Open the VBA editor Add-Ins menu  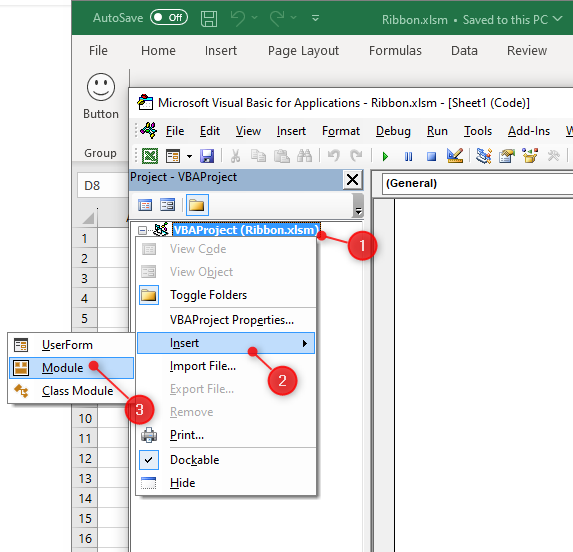529,131
